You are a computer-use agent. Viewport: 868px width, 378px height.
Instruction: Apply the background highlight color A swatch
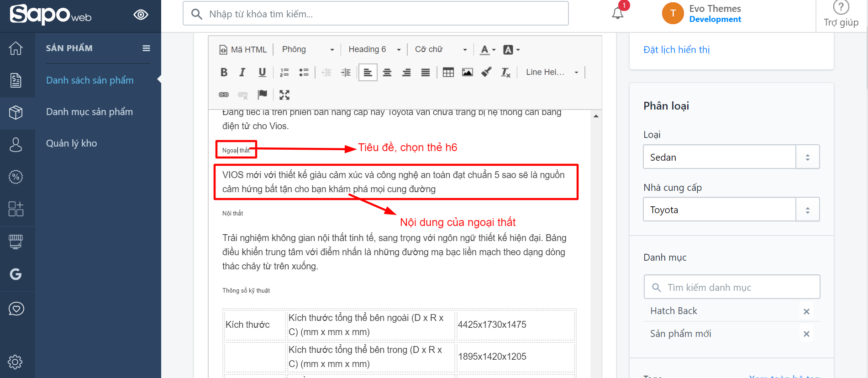pos(508,50)
